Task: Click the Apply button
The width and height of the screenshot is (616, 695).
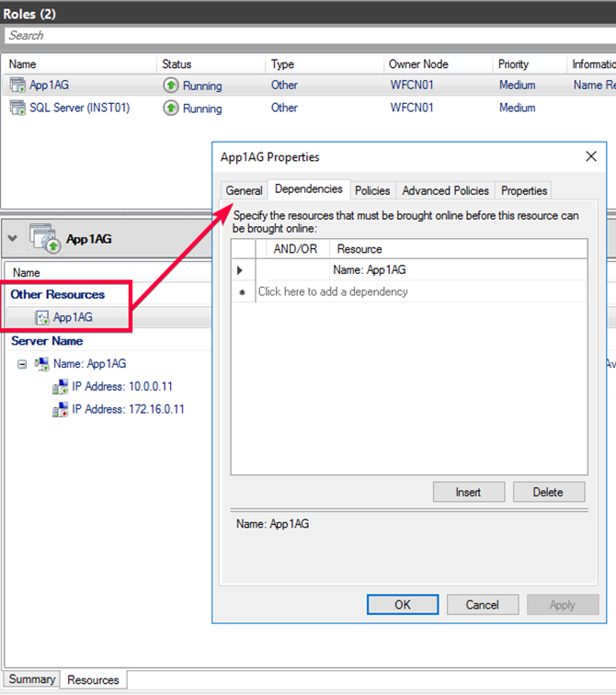Action: [x=563, y=605]
